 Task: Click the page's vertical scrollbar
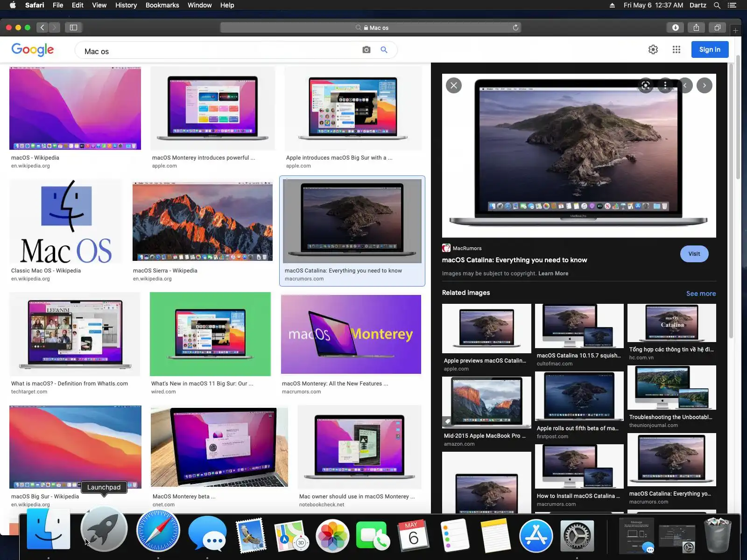tap(738, 117)
